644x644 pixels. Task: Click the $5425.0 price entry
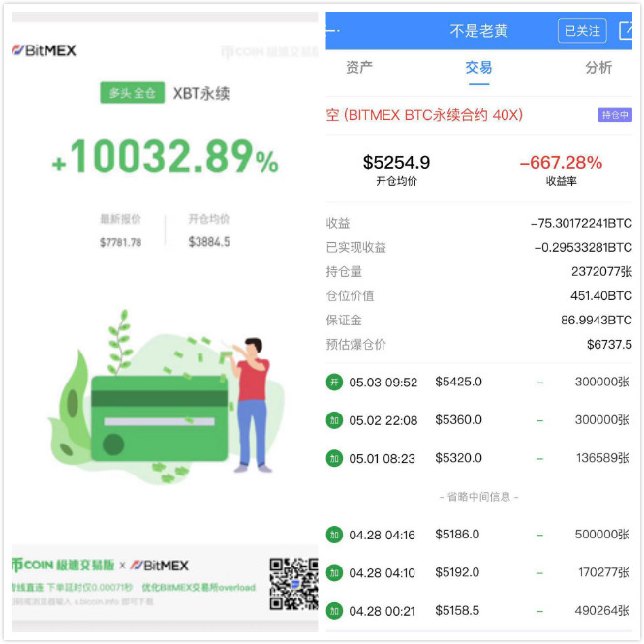[458, 382]
